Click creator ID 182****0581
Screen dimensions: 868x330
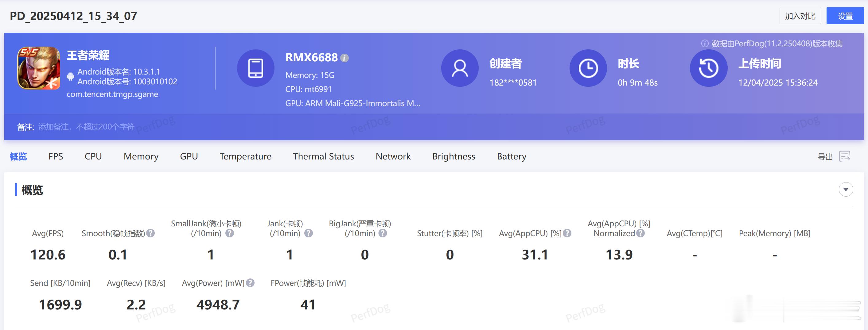pyautogui.click(x=513, y=82)
